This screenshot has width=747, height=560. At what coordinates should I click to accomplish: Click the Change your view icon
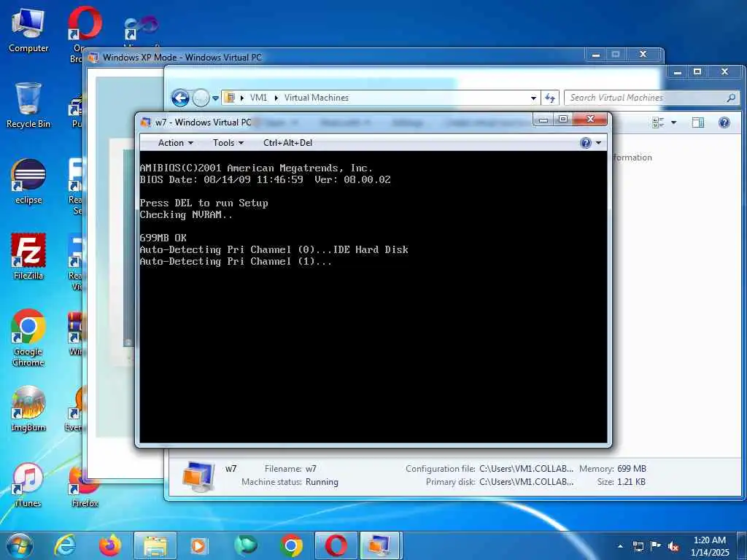(658, 122)
